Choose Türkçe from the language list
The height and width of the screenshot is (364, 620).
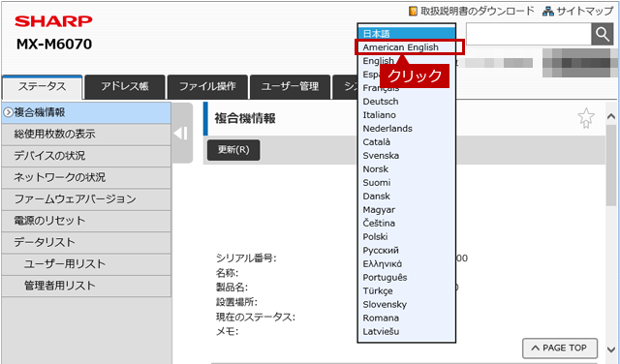click(x=407, y=290)
